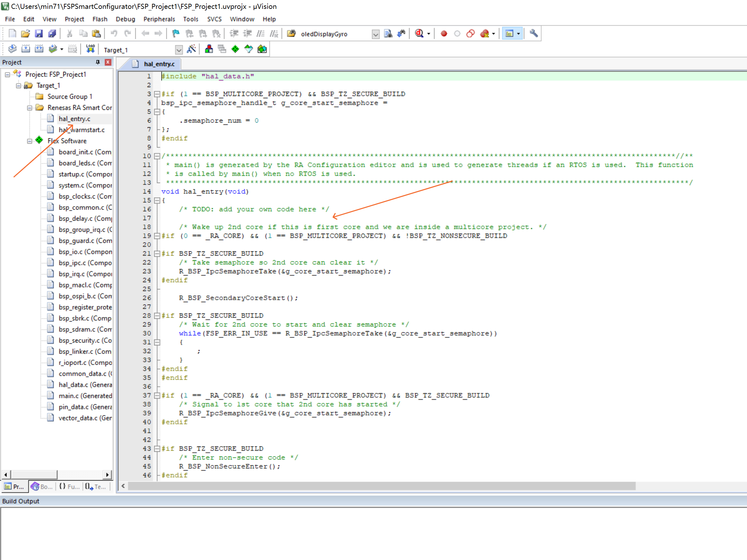
Task: Select hal_warmstart.c in project tree
Action: click(81, 130)
